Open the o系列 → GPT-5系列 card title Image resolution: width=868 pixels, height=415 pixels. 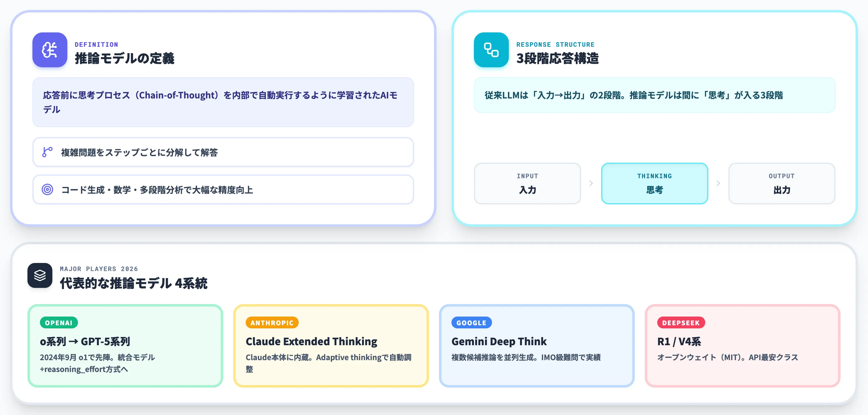point(85,341)
